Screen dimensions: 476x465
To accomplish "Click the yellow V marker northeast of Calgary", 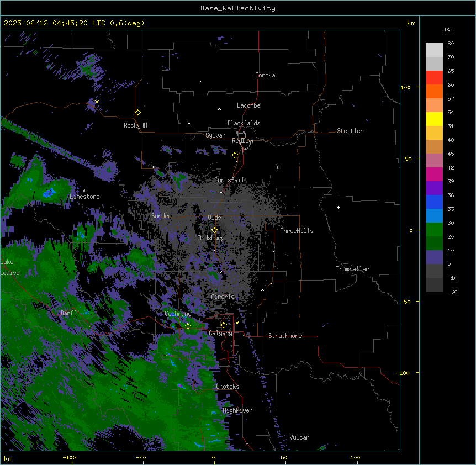I will click(x=237, y=323).
